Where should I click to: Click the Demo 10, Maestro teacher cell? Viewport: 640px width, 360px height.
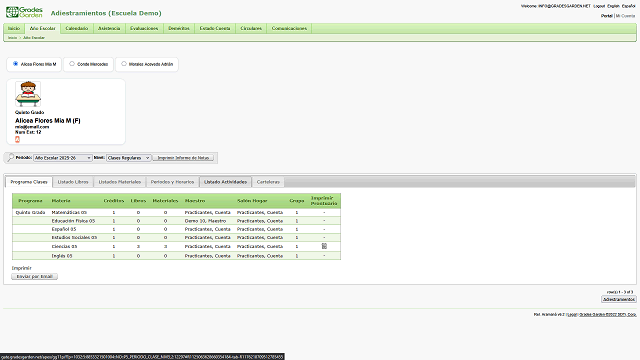205,221
